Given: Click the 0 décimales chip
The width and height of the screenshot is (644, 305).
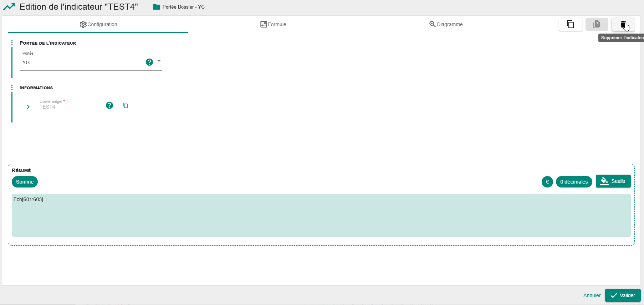Looking at the screenshot, I should (574, 182).
